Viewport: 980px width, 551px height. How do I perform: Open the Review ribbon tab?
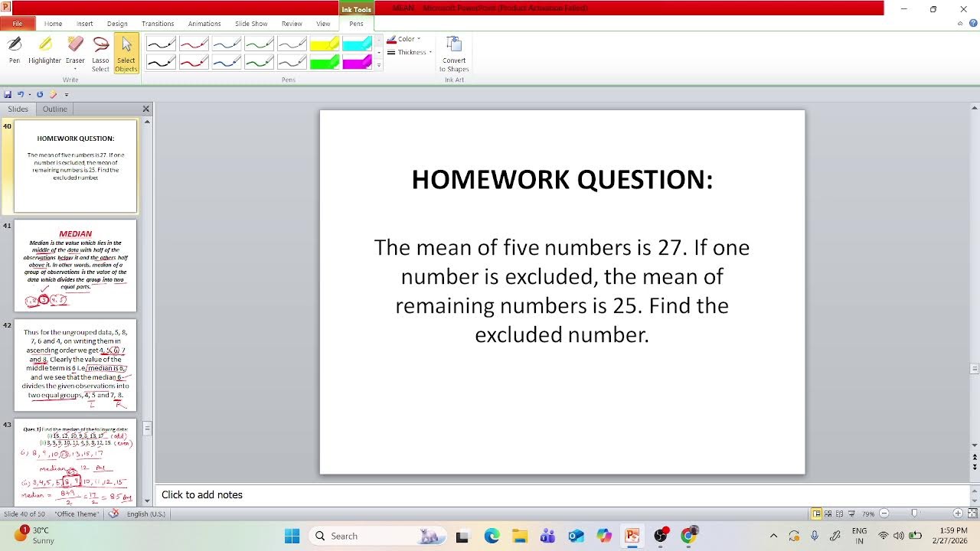pyautogui.click(x=292, y=24)
